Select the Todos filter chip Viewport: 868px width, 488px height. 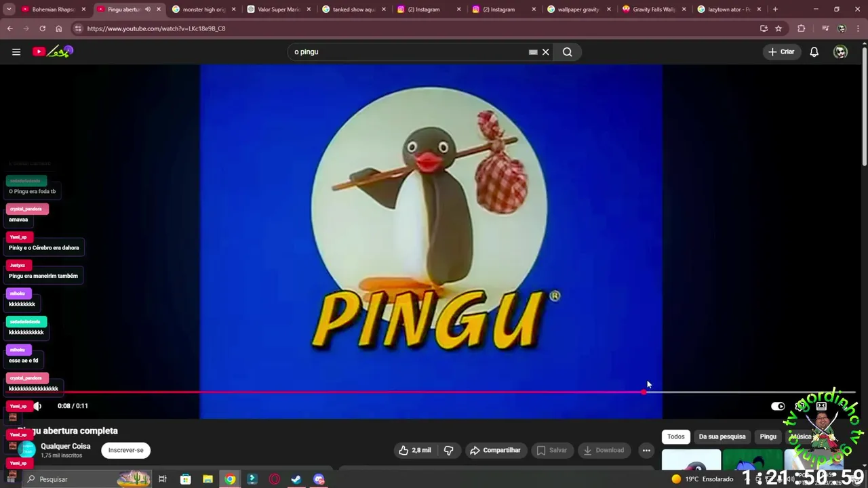[x=676, y=436]
